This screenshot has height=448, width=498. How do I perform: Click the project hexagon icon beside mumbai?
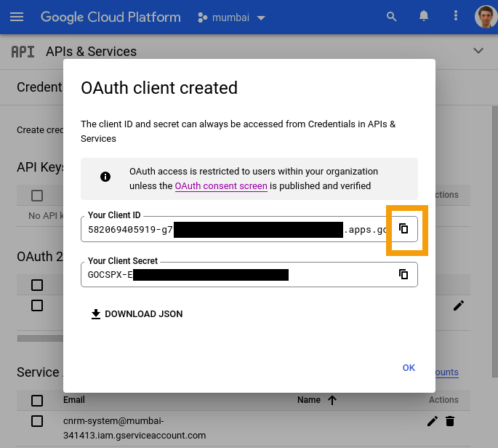(202, 17)
